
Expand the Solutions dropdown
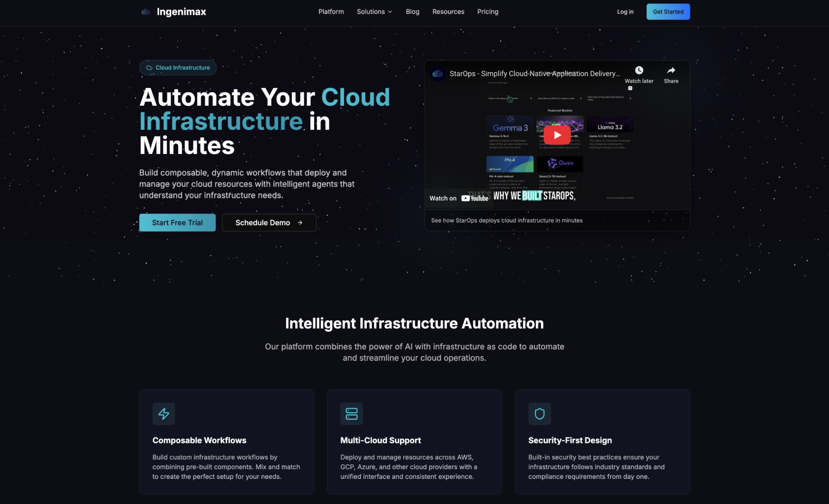pyautogui.click(x=374, y=12)
